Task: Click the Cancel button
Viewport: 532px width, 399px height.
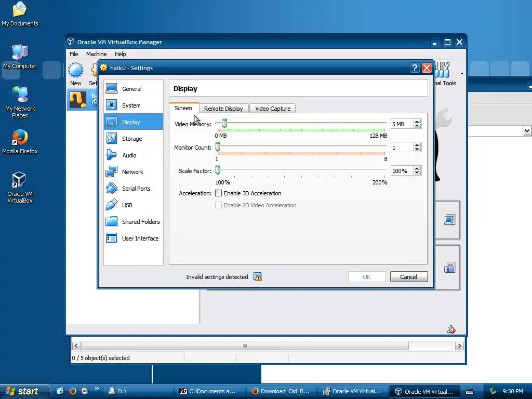Action: coord(409,277)
